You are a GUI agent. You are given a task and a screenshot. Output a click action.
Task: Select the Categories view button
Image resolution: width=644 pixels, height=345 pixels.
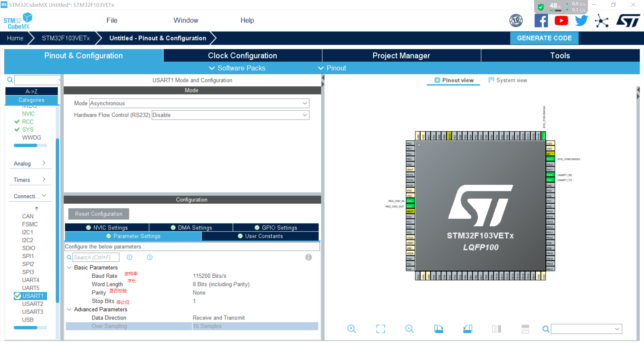(32, 100)
